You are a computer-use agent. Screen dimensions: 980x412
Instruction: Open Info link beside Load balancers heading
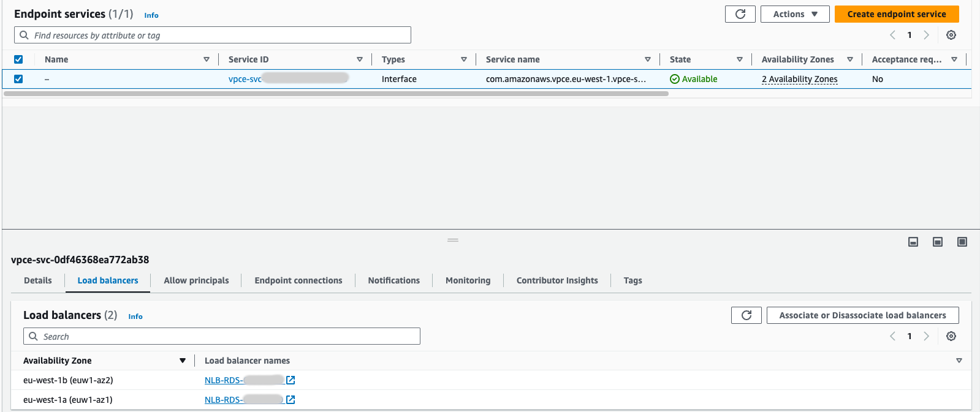pos(135,316)
